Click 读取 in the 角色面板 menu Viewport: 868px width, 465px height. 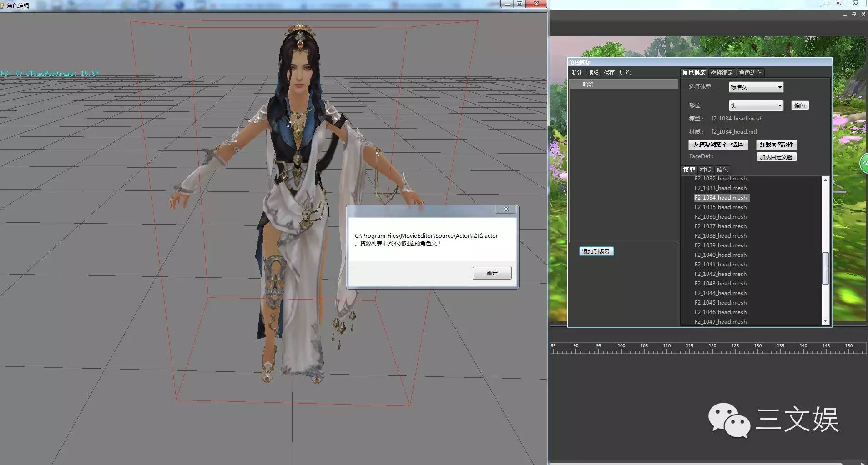click(593, 73)
